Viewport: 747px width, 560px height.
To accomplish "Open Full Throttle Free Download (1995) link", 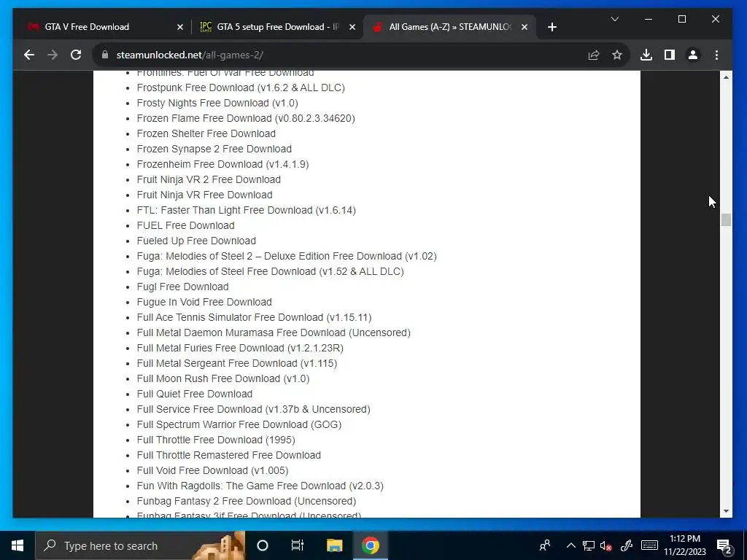I will pos(216,440).
